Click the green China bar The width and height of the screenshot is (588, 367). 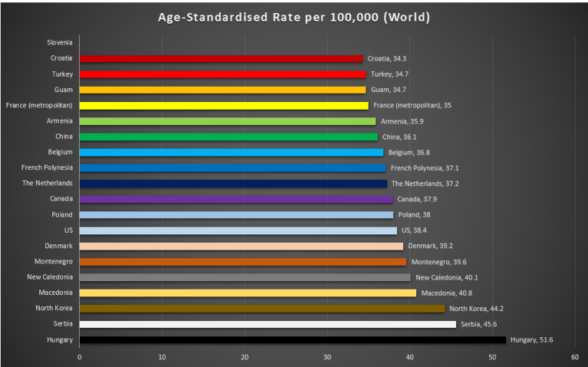click(228, 137)
